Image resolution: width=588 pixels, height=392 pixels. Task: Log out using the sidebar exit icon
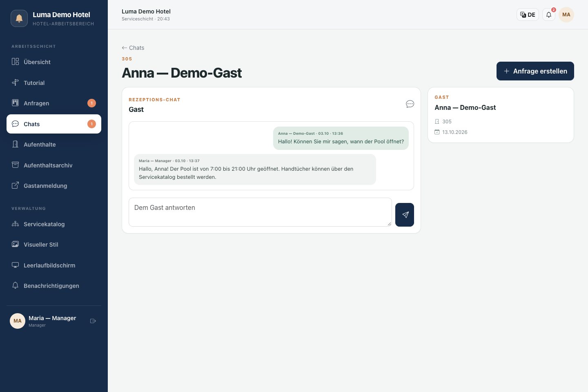point(93,321)
